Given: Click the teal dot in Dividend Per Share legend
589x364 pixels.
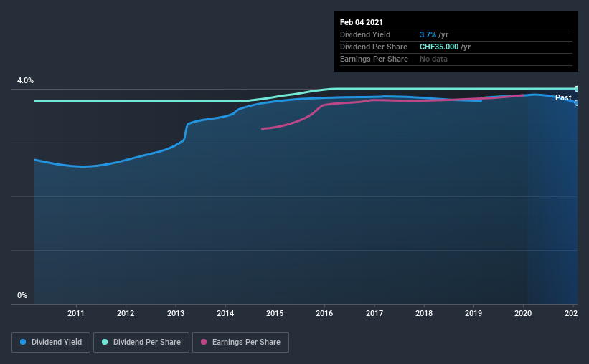Looking at the screenshot, I should [105, 342].
